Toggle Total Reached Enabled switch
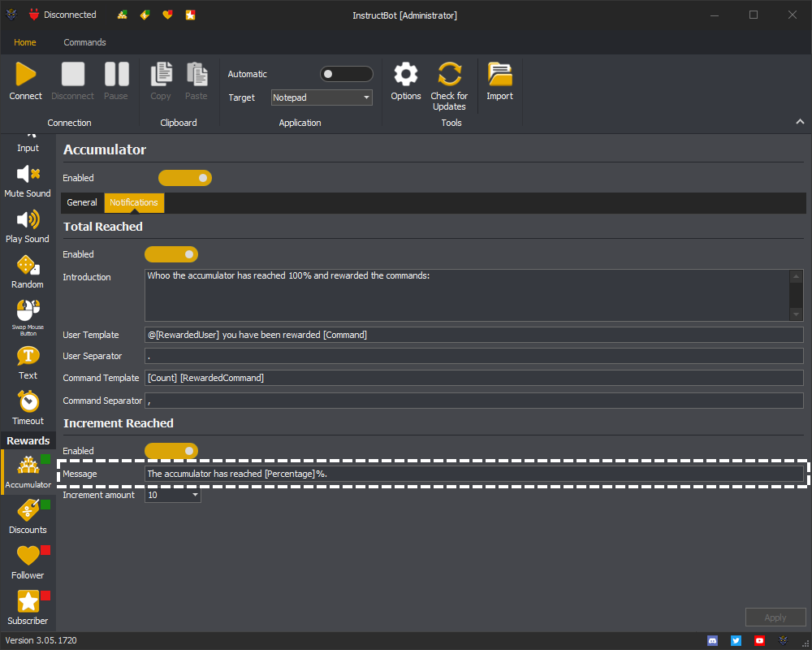This screenshot has height=650, width=812. [x=171, y=254]
